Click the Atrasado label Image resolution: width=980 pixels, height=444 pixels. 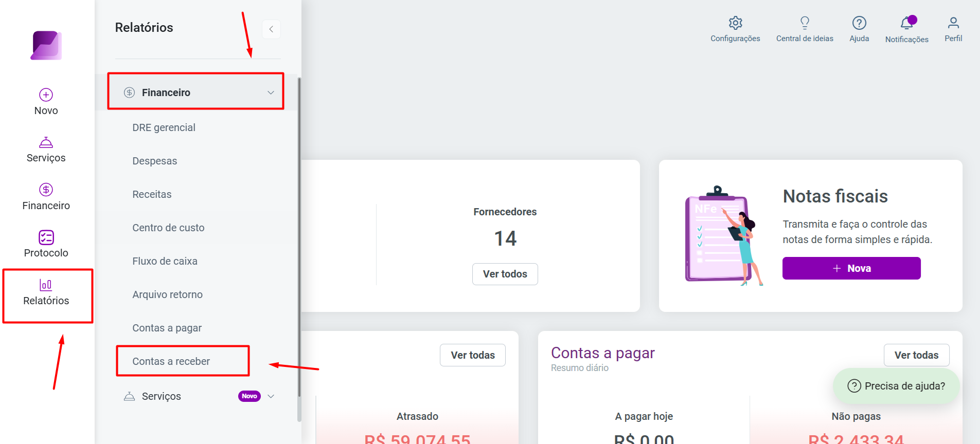[417, 416]
